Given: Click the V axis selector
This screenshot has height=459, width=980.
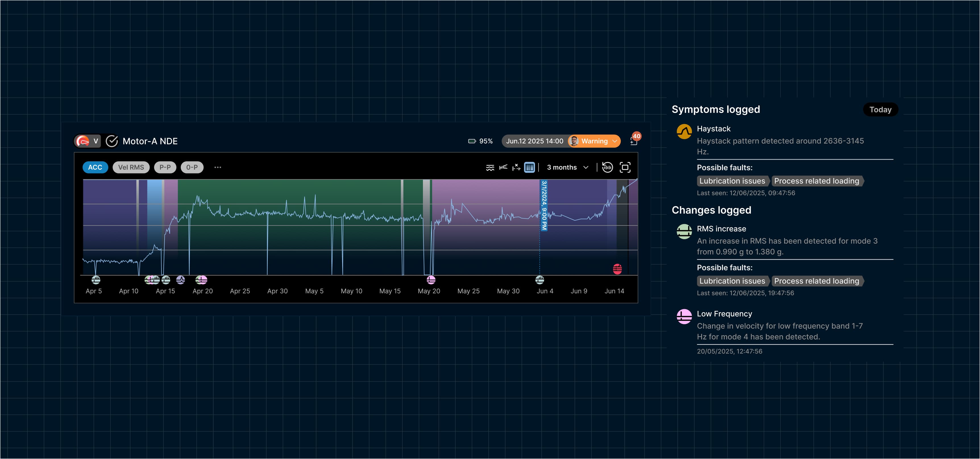Looking at the screenshot, I should 95,141.
